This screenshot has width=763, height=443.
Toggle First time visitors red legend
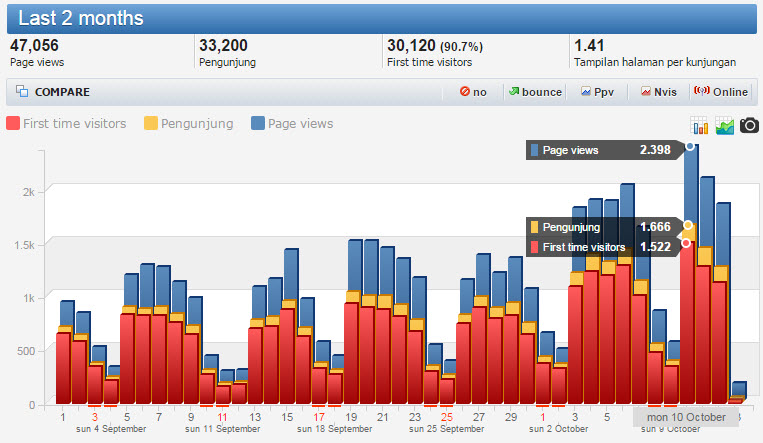pyautogui.click(x=13, y=123)
